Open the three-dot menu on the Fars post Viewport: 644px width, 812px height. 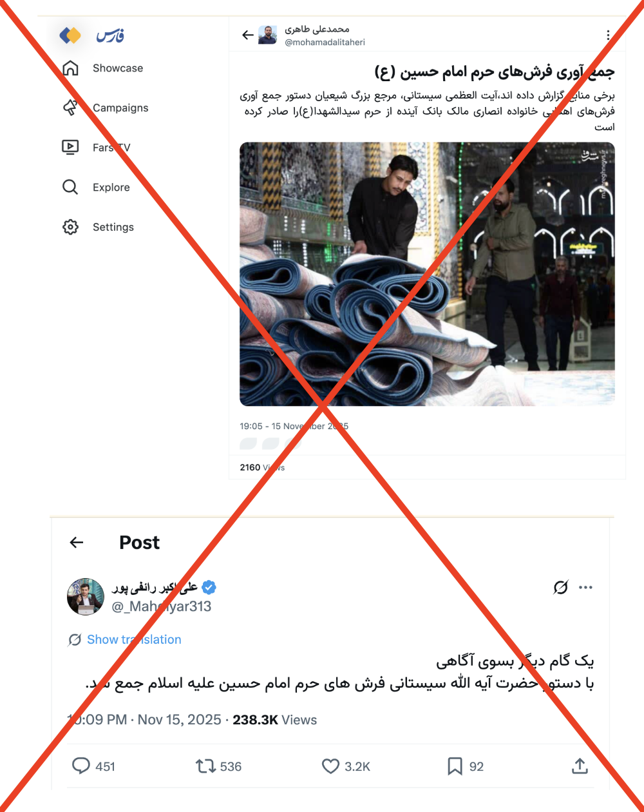[608, 35]
